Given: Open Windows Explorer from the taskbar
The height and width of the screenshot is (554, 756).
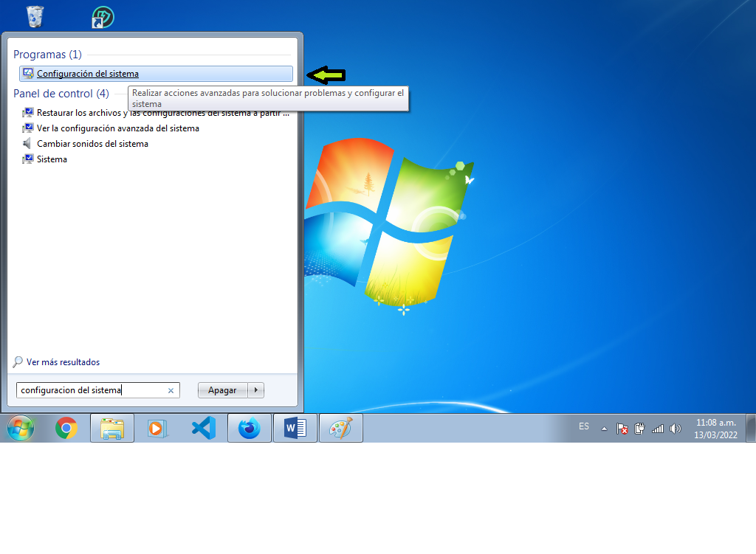Looking at the screenshot, I should (x=112, y=428).
